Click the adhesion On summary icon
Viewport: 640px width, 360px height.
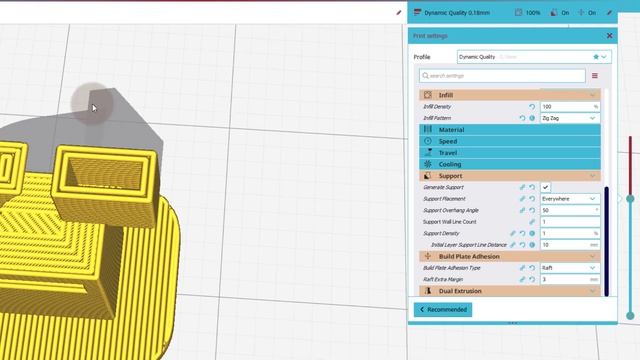[x=581, y=13]
